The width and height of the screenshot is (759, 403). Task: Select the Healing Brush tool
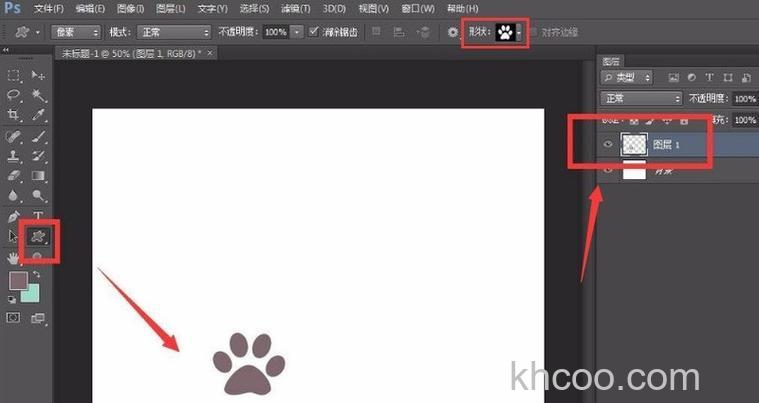(x=14, y=136)
